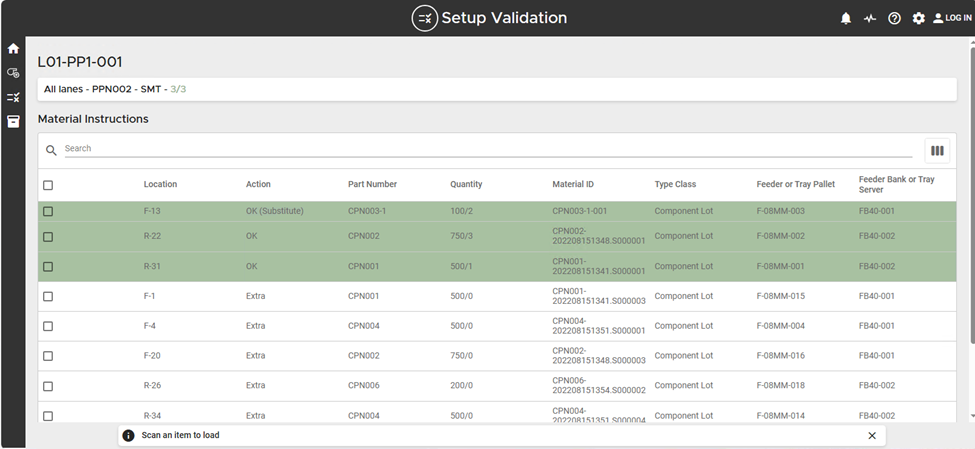Dismiss the Scan an item message
The image size is (975, 449).
(872, 435)
